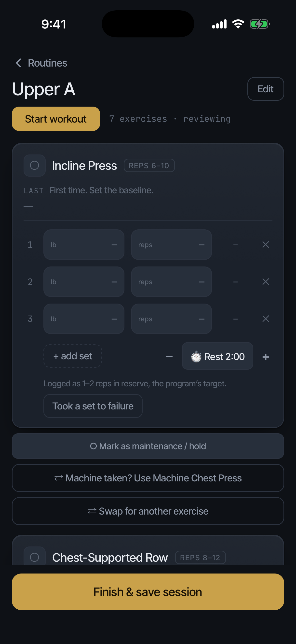
Task: Decrease rest time with the minus icon
Action: click(169, 356)
